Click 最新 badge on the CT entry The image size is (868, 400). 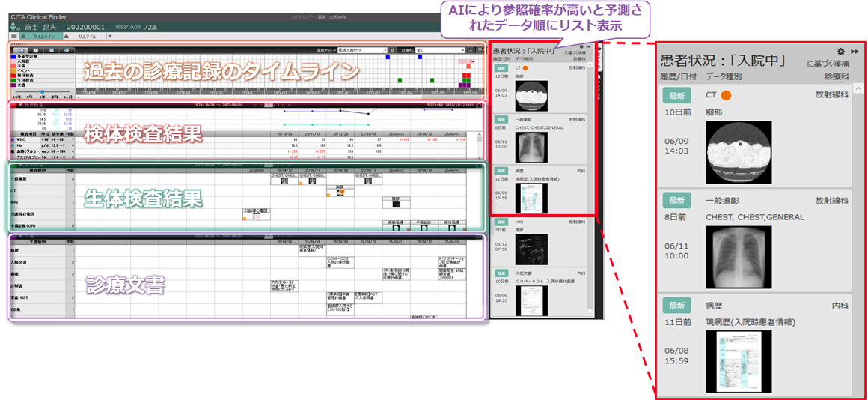click(x=676, y=95)
